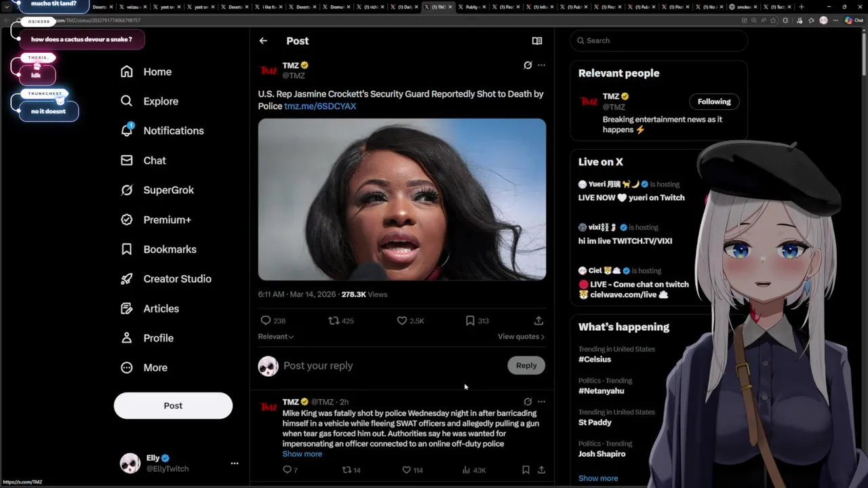Click TMZ author name on main post
Screen dimensions: 868x488
(x=291, y=66)
